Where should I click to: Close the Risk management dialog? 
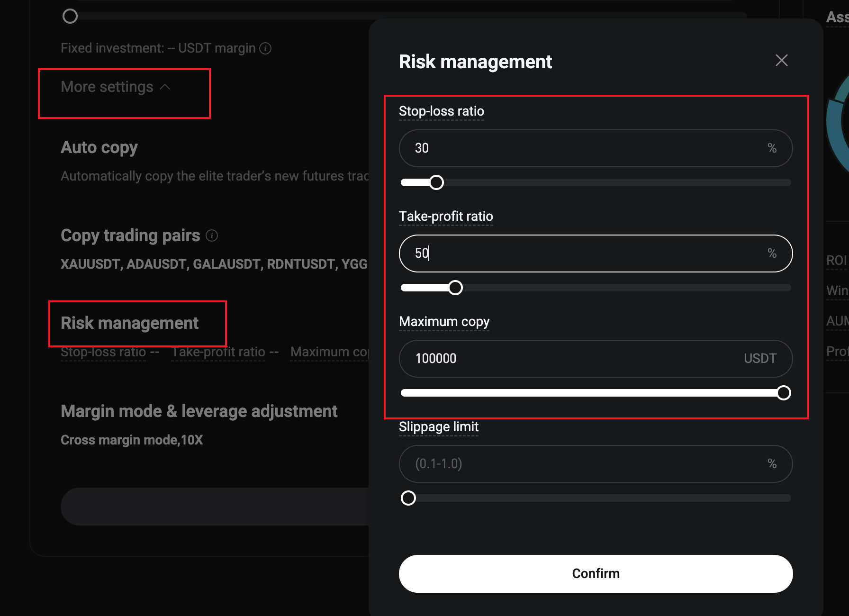coord(781,60)
